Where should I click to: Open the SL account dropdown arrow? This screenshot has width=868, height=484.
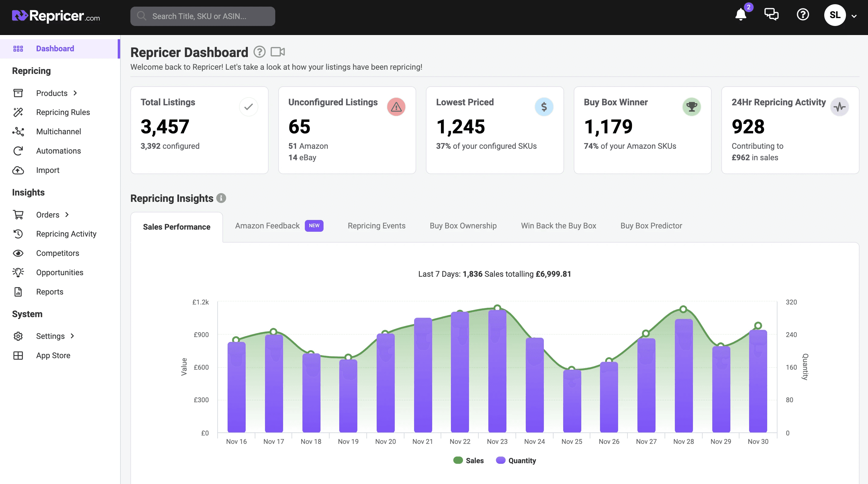[x=854, y=16]
